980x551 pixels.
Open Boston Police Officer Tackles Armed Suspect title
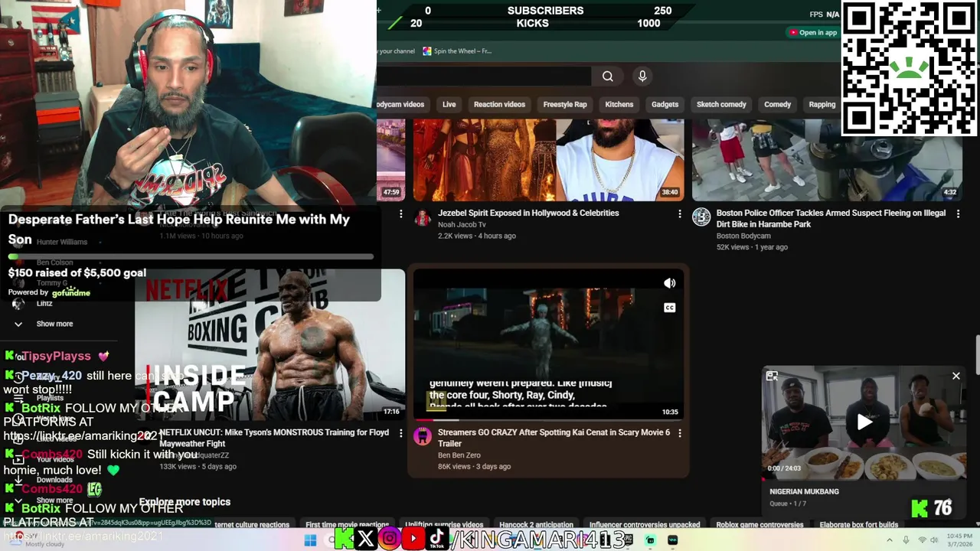point(831,218)
